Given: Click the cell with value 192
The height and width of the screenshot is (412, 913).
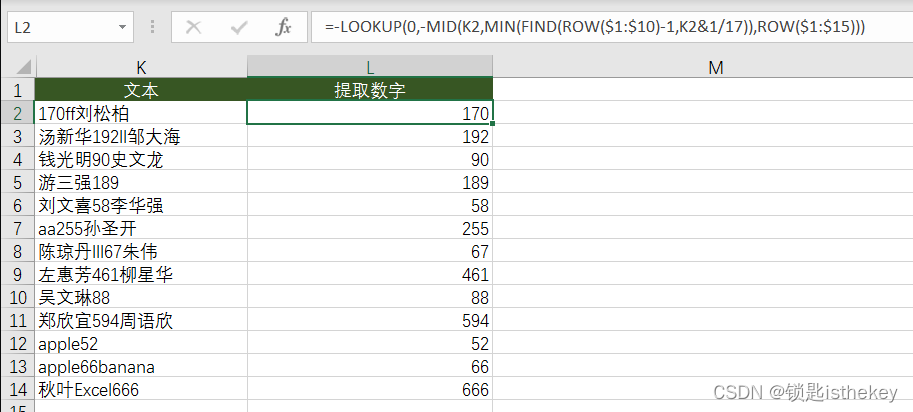Looking at the screenshot, I should click(x=370, y=136).
